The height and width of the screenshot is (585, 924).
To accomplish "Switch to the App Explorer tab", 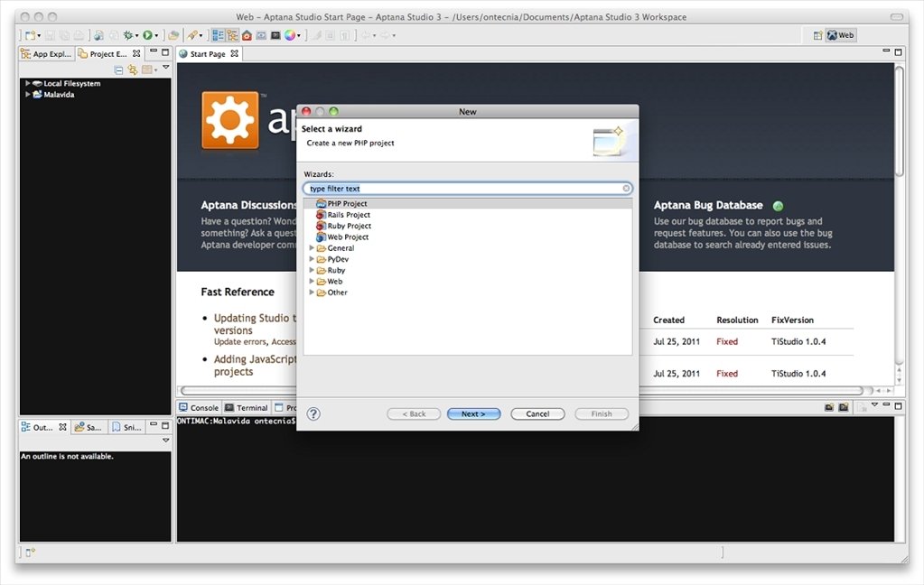I will pyautogui.click(x=46, y=54).
